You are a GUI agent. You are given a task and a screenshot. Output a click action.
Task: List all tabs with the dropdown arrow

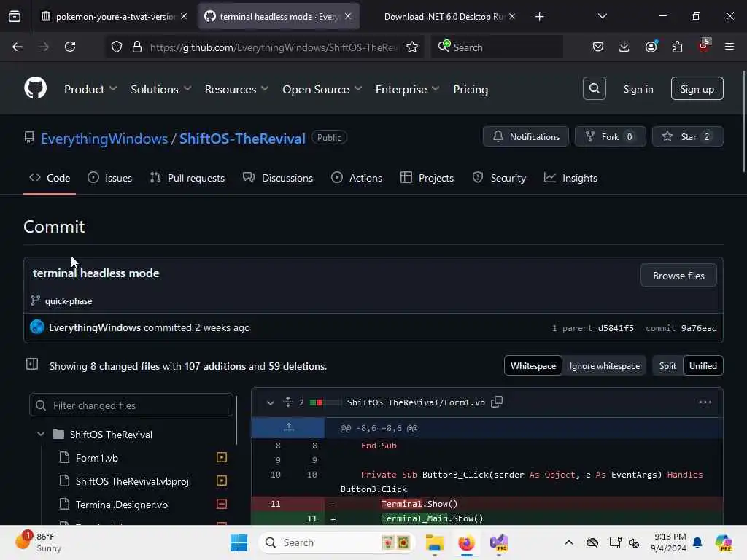tap(602, 16)
